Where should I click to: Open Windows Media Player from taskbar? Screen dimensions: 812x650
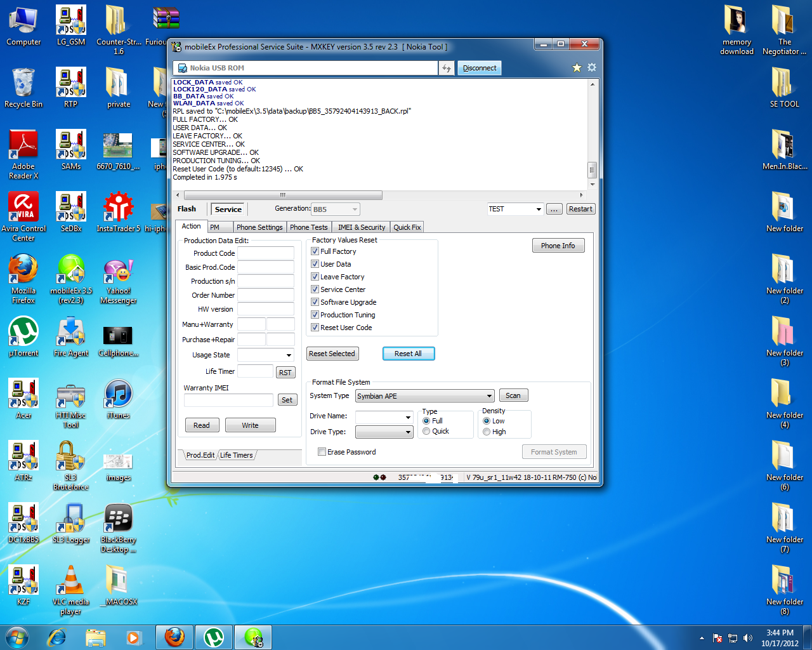133,637
